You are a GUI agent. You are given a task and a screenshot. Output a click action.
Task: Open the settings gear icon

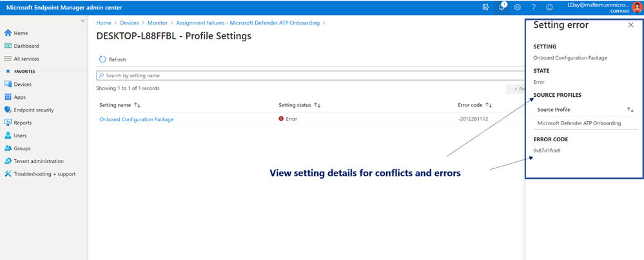pyautogui.click(x=518, y=7)
